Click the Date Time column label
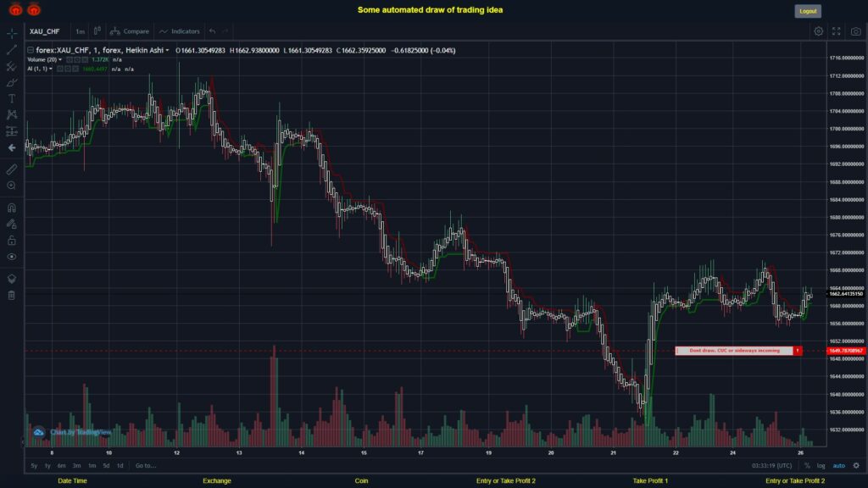The height and width of the screenshot is (488, 868). tap(73, 481)
